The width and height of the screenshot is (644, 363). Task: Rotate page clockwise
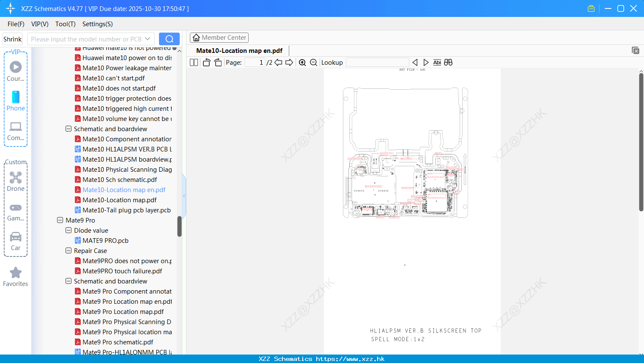[x=218, y=62]
